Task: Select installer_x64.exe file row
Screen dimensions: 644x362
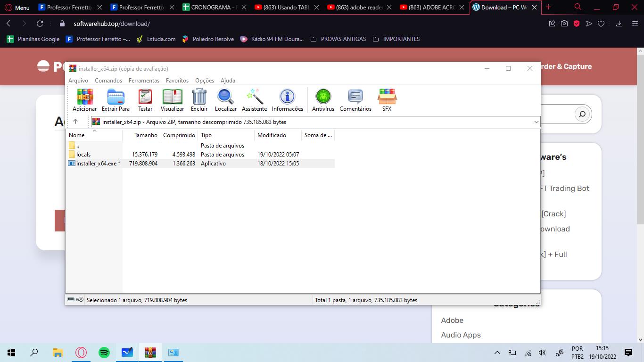Action: click(x=96, y=164)
